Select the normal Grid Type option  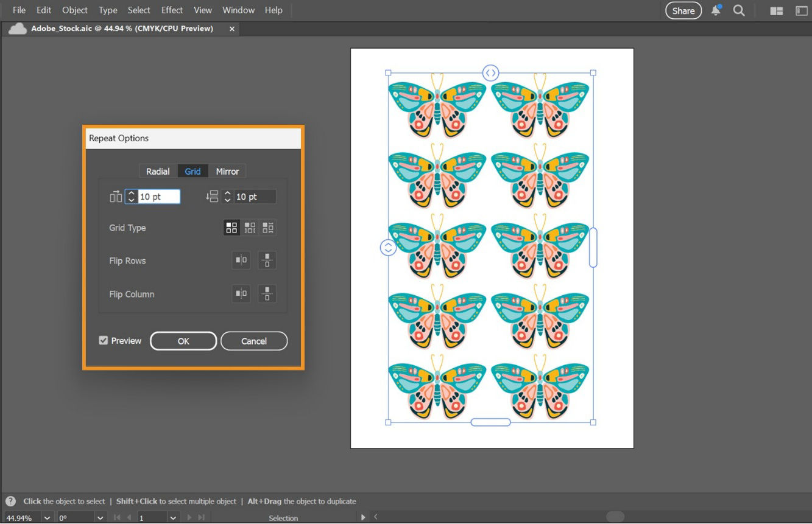(231, 228)
